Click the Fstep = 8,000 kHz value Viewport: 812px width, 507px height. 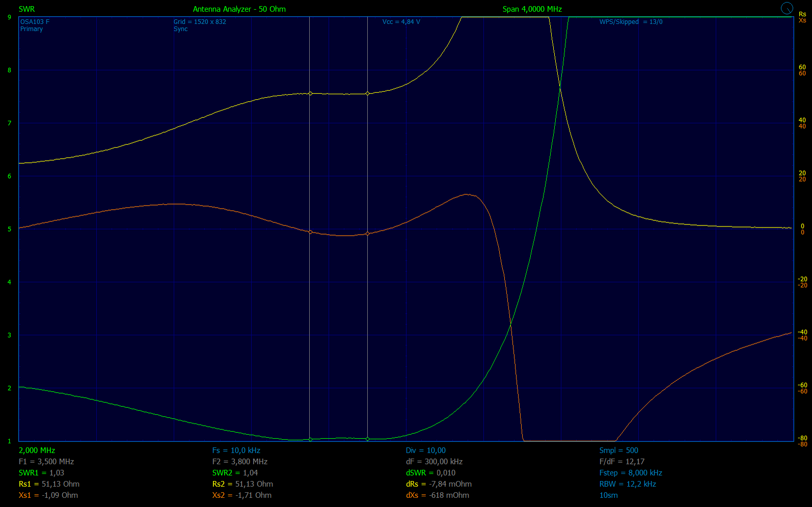point(631,473)
